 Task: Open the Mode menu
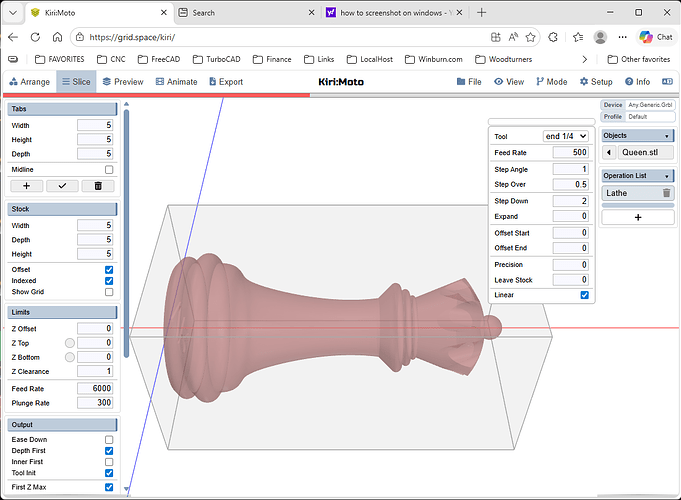pos(552,82)
